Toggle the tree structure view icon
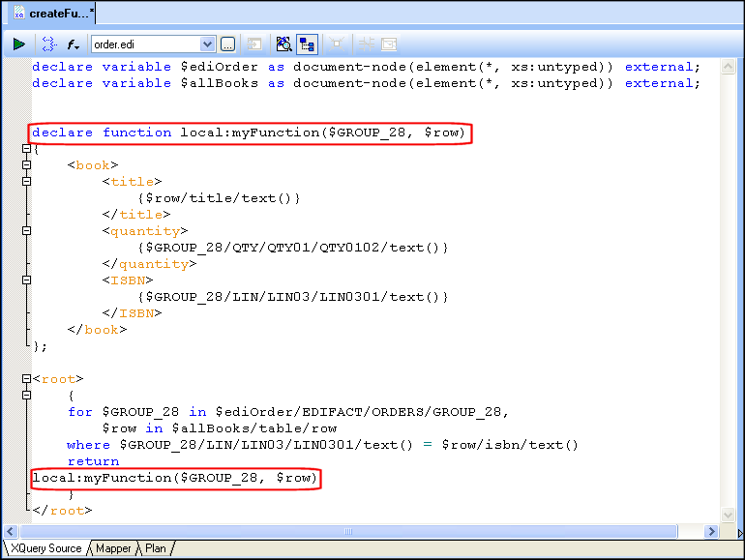Viewport: 745px width, 560px height. click(x=307, y=44)
